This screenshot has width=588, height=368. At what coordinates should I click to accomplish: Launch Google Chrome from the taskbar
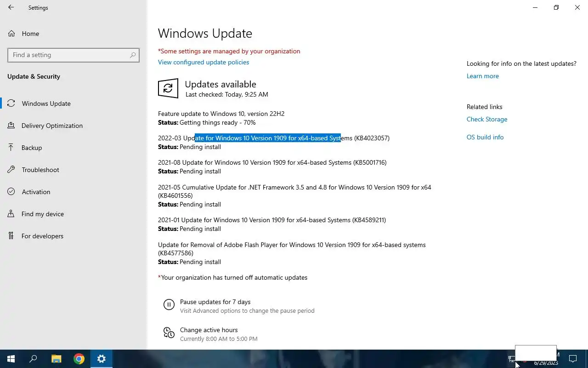point(79,359)
